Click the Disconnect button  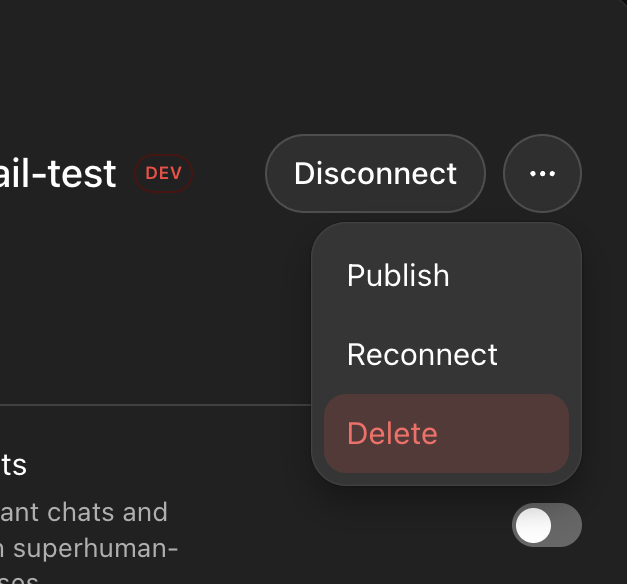point(375,174)
